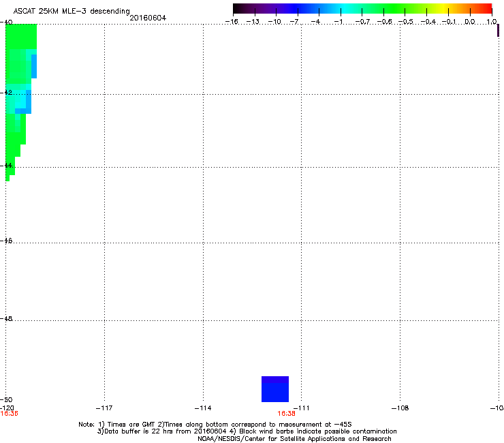Click the latitude label "-50"
Image resolution: width=504 pixels, height=443 pixels.
tap(6, 399)
